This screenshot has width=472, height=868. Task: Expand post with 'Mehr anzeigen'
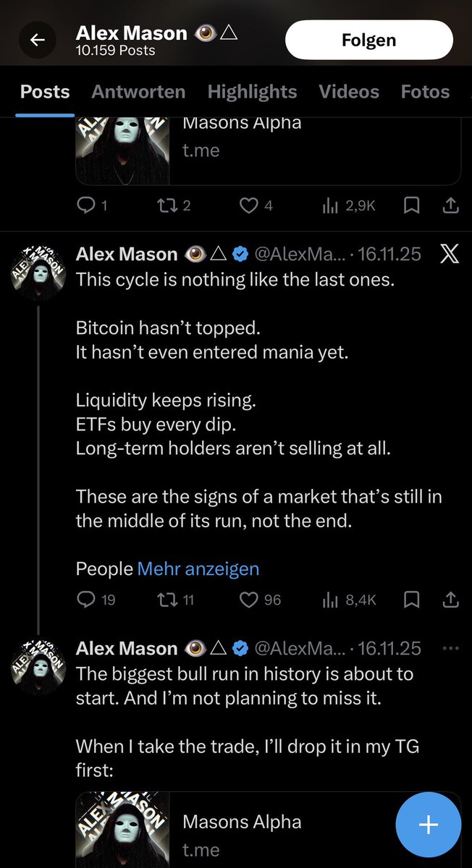[198, 569]
